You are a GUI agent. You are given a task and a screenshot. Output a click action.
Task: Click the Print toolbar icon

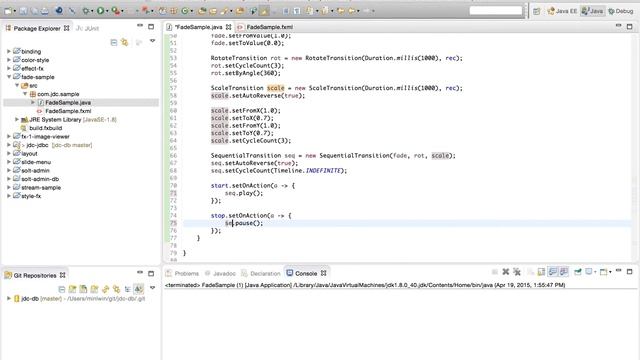pos(44,11)
